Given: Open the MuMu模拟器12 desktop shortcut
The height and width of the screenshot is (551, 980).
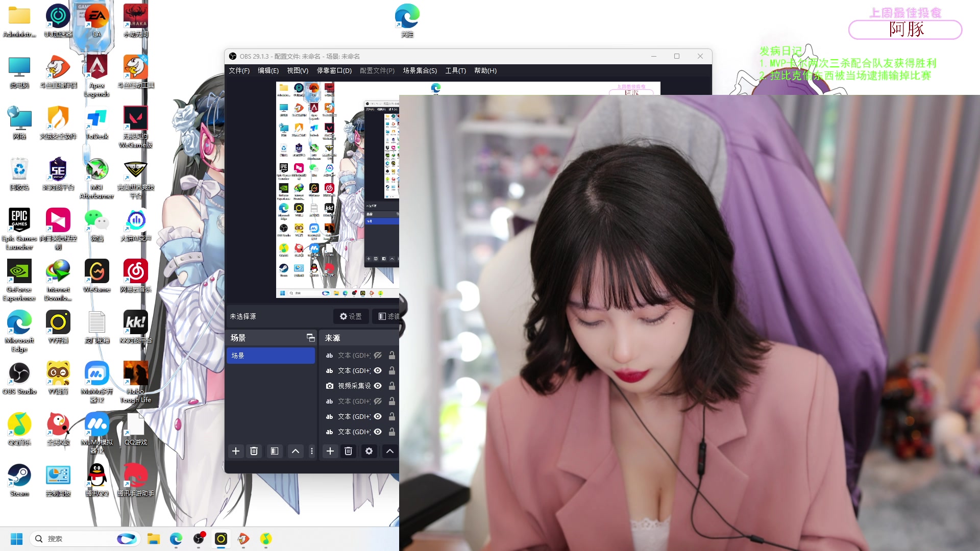Looking at the screenshot, I should pos(96,434).
